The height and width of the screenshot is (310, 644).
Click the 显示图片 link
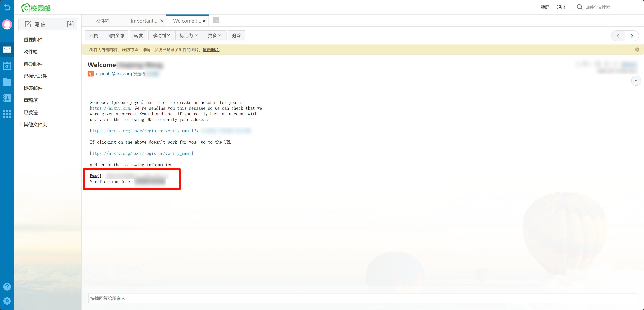coord(211,50)
